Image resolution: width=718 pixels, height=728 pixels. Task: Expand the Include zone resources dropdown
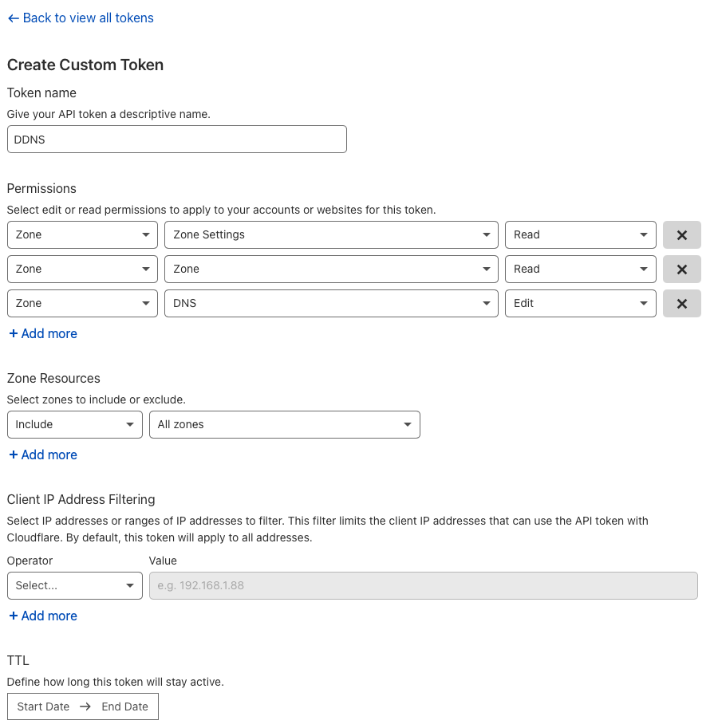pyautogui.click(x=74, y=425)
